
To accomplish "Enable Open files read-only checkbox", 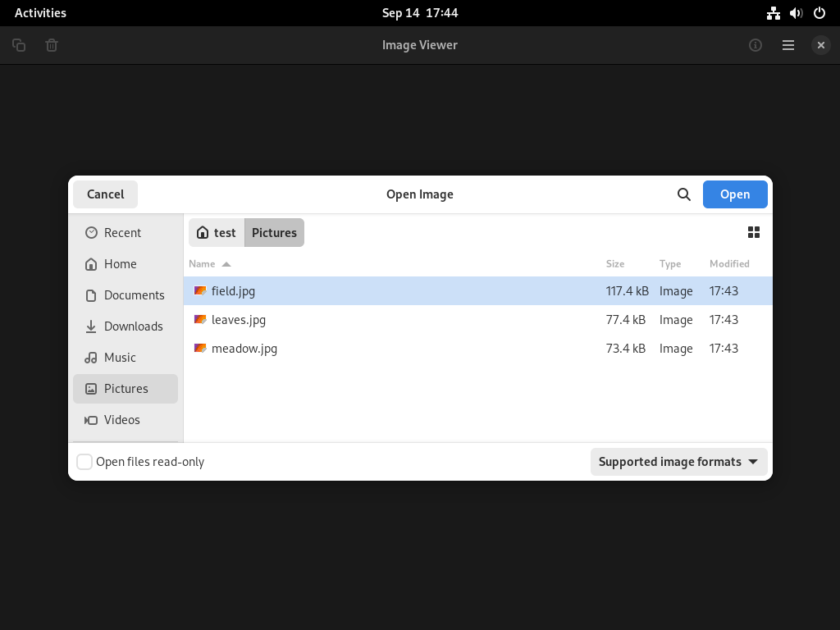I will click(x=84, y=462).
